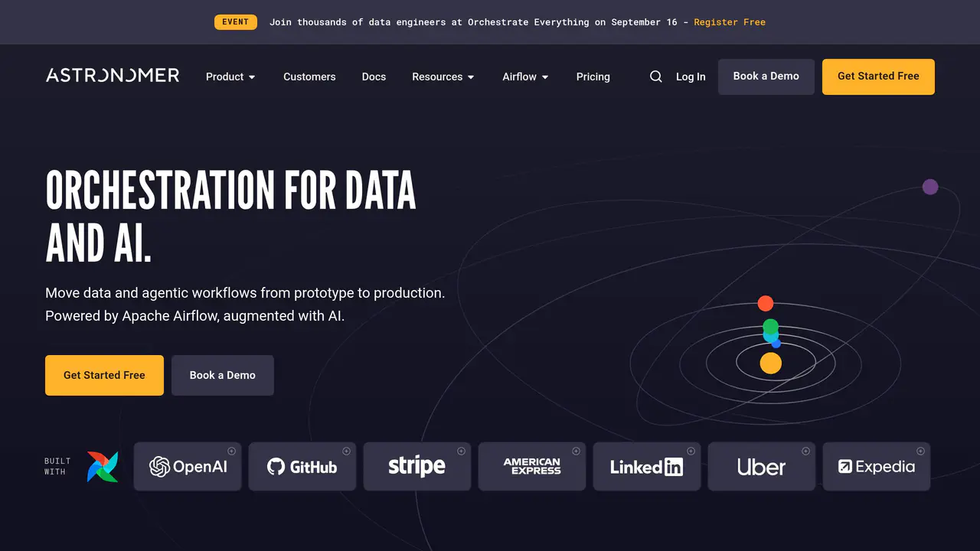Expand the plus icon on GitHub card
Screen dimensions: 980x551
(x=346, y=451)
